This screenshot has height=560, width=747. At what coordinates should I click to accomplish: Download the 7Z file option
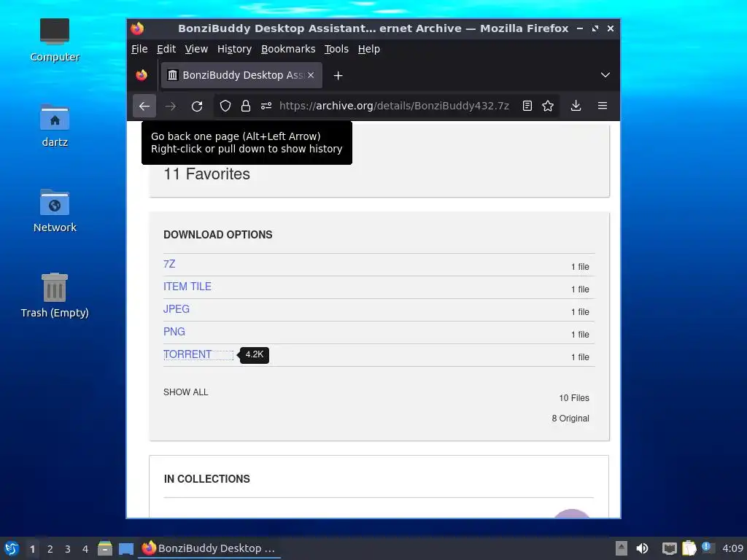(169, 264)
